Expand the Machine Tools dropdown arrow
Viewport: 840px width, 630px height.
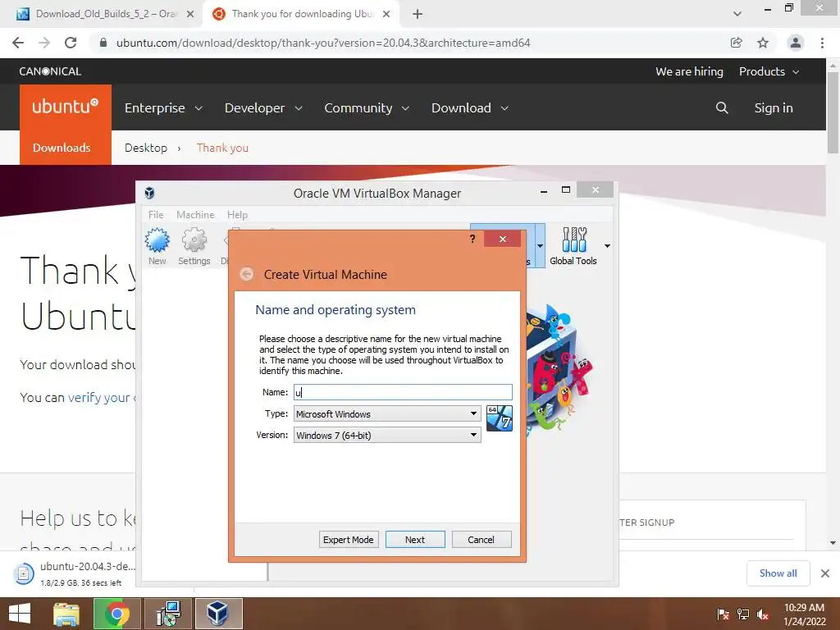coord(540,246)
